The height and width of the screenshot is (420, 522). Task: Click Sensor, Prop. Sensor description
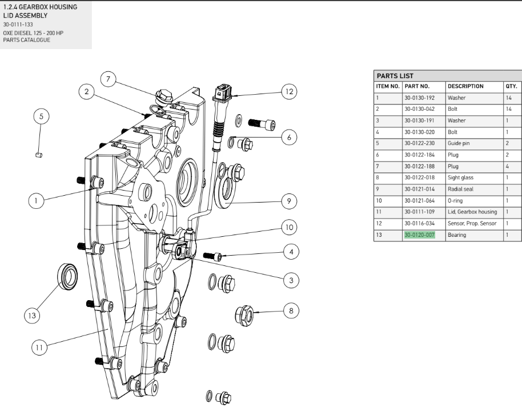[x=472, y=224]
